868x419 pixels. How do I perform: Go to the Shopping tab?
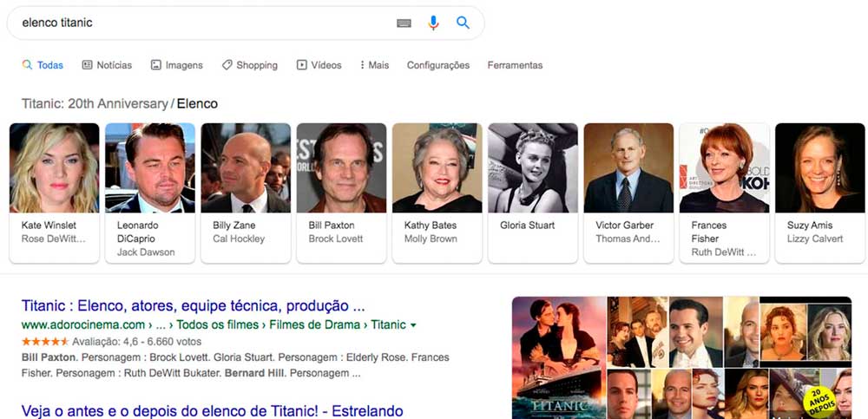[250, 65]
